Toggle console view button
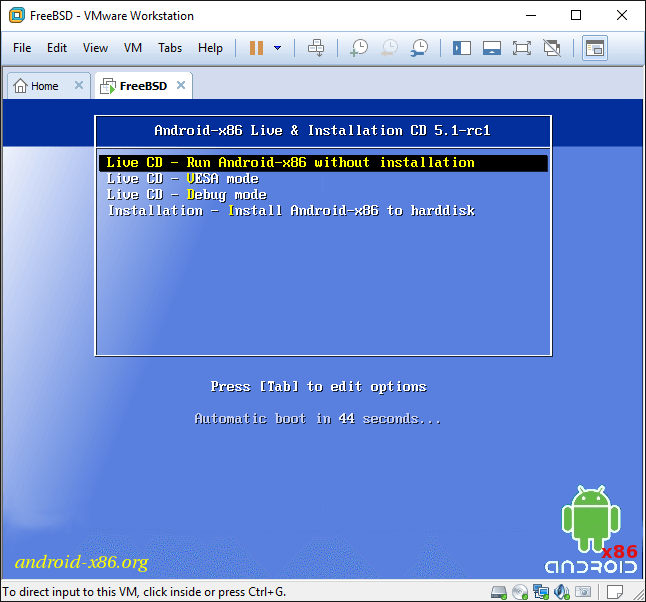The image size is (646, 602). click(595, 48)
